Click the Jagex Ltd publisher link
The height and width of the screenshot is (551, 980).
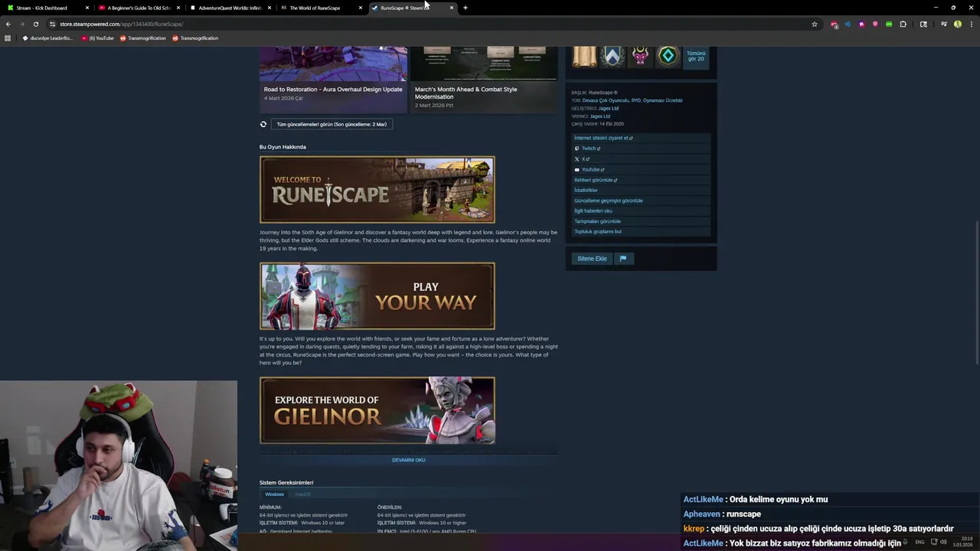tap(600, 116)
